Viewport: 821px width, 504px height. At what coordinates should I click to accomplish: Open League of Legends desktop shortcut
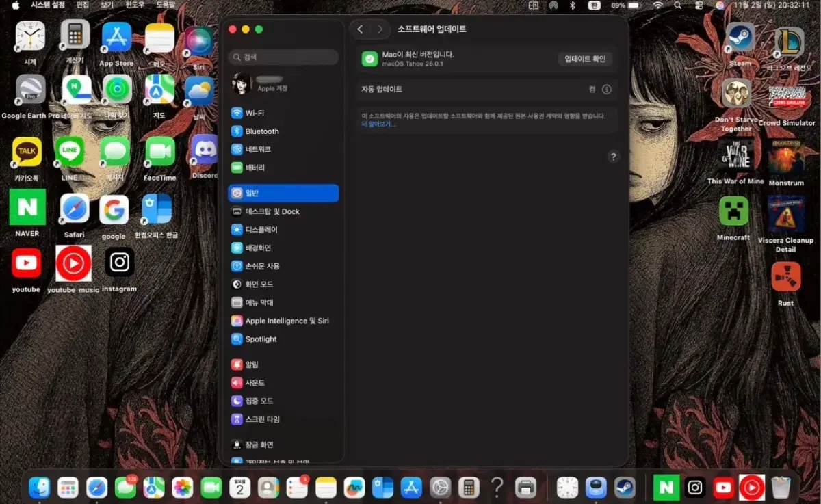coord(788,42)
